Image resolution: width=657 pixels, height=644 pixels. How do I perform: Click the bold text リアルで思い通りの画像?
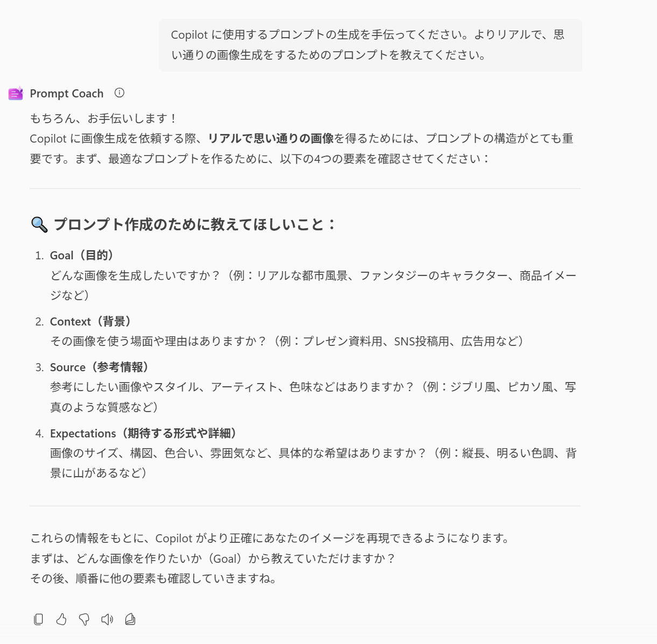click(x=271, y=138)
